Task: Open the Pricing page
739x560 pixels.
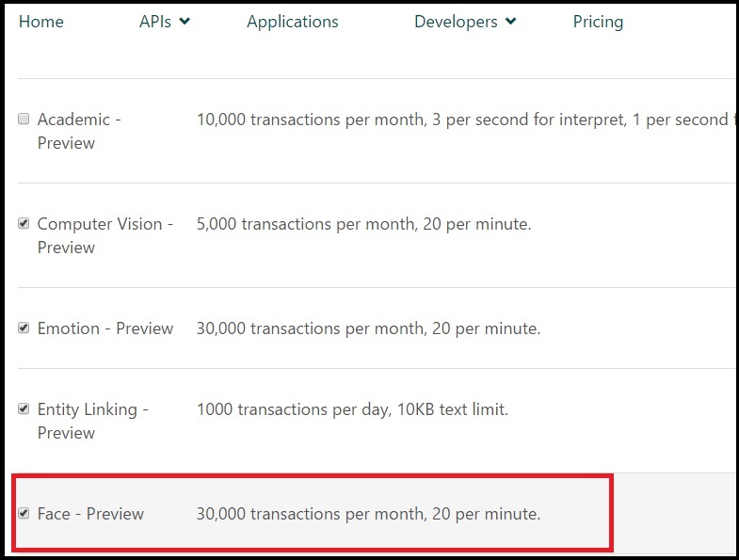Action: (x=598, y=22)
